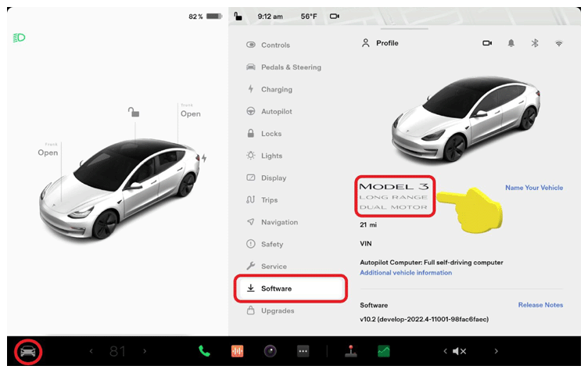This screenshot has width=588, height=373.
Task: Open Release Notes link
Action: (x=540, y=305)
